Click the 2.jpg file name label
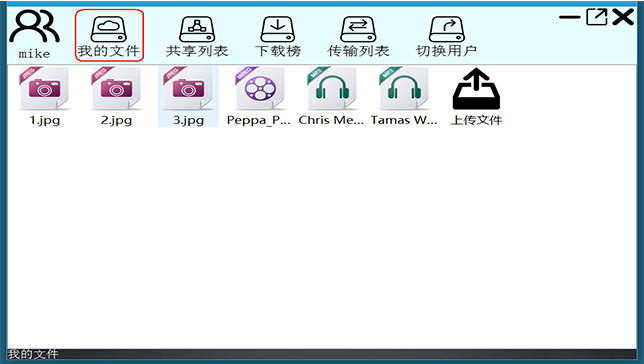Screen dimensions: 644x364 [117, 120]
